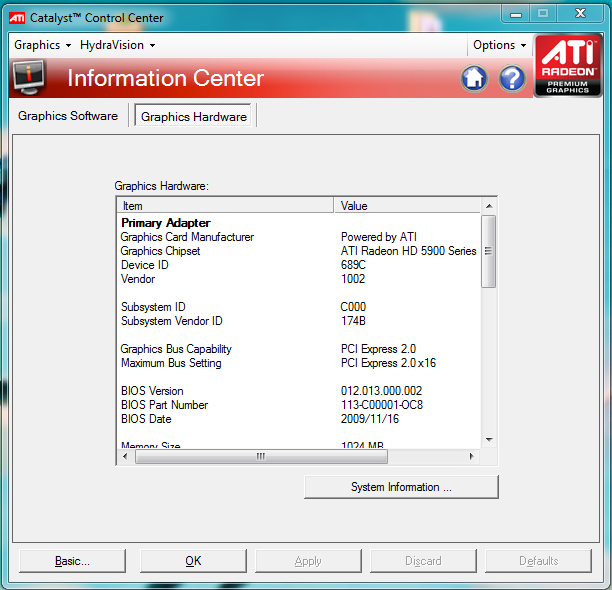Viewport: 612px width, 590px height.
Task: Click the horizontal scrollbar thumb
Action: [x=261, y=456]
